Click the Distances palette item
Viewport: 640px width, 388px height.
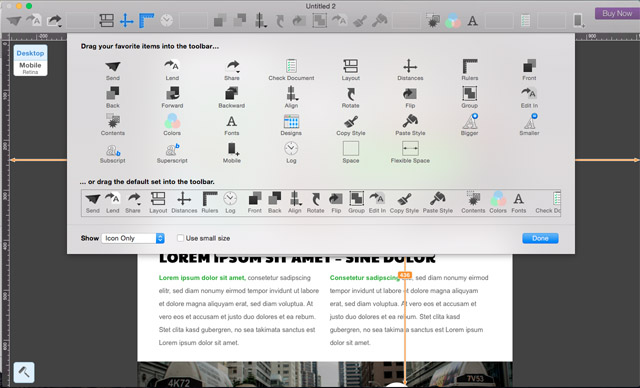(410, 66)
